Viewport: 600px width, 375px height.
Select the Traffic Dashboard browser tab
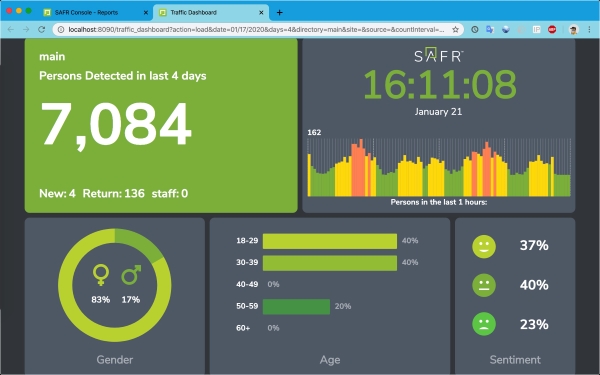tap(211, 12)
